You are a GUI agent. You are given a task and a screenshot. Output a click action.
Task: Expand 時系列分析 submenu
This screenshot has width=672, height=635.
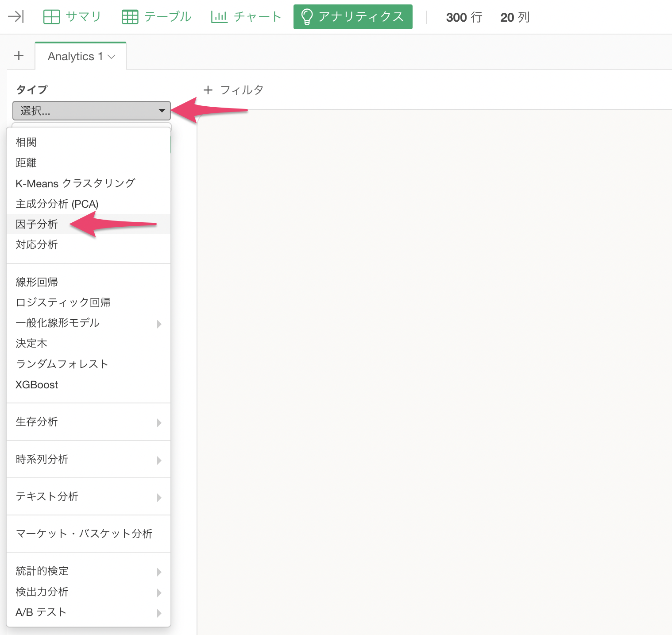click(89, 459)
